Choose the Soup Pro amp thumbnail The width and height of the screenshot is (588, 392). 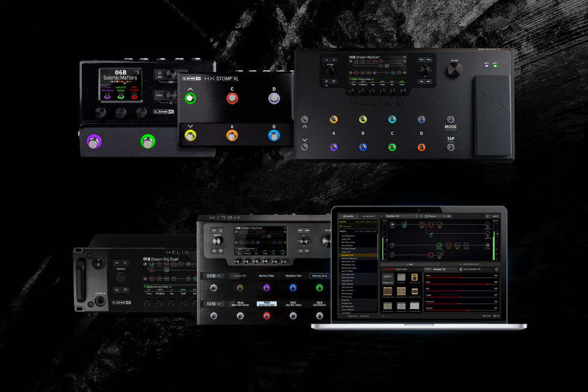[401, 278]
